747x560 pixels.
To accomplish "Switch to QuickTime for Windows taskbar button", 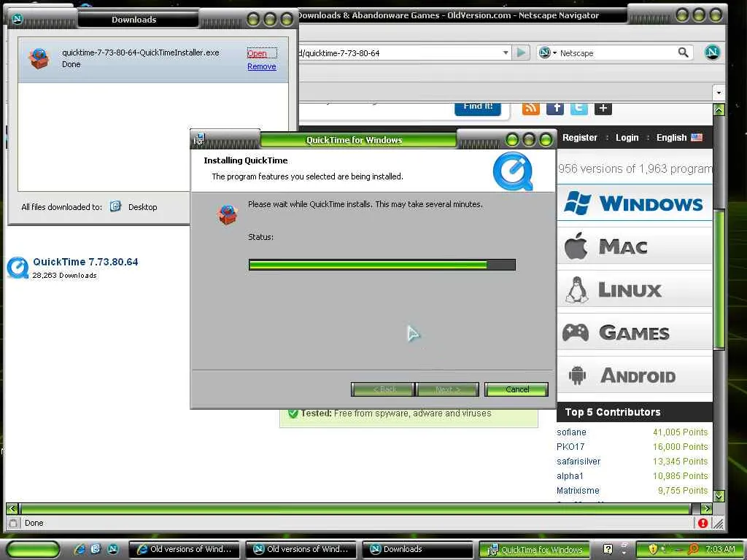I will 535,550.
